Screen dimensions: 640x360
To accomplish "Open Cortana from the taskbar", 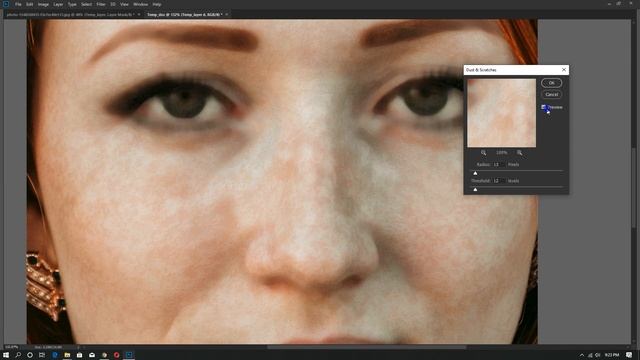I will 30,355.
